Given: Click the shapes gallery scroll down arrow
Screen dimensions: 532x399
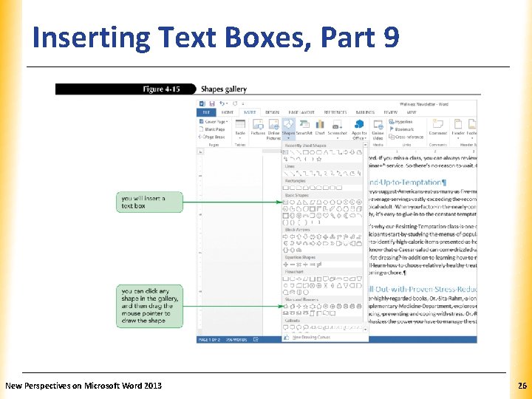Looking at the screenshot, I should 366,330.
